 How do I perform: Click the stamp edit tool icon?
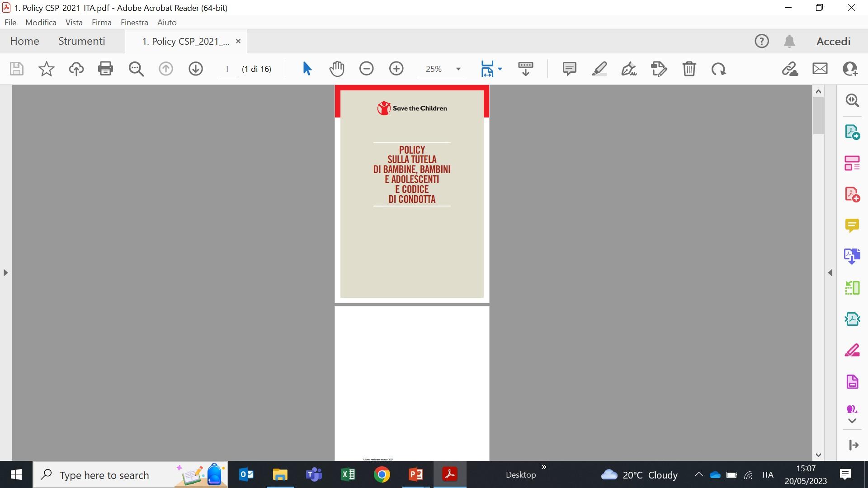click(x=659, y=69)
